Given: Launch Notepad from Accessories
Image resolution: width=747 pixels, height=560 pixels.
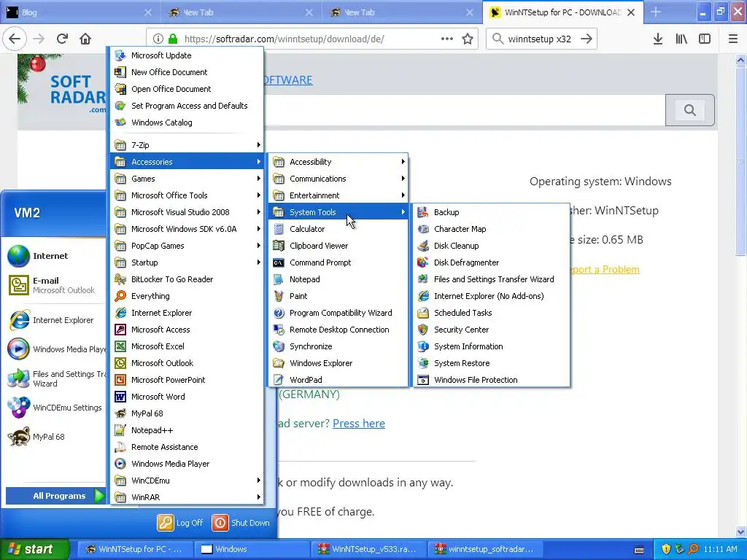Looking at the screenshot, I should coord(338,279).
